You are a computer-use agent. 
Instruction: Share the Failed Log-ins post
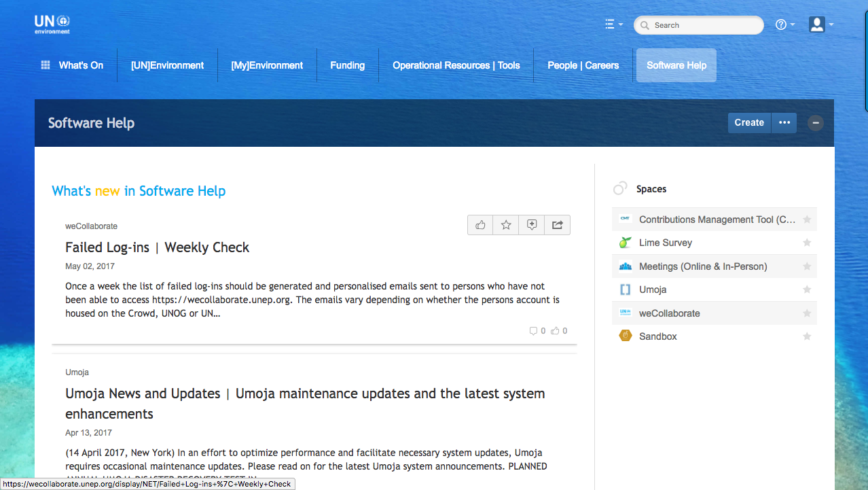click(x=558, y=225)
